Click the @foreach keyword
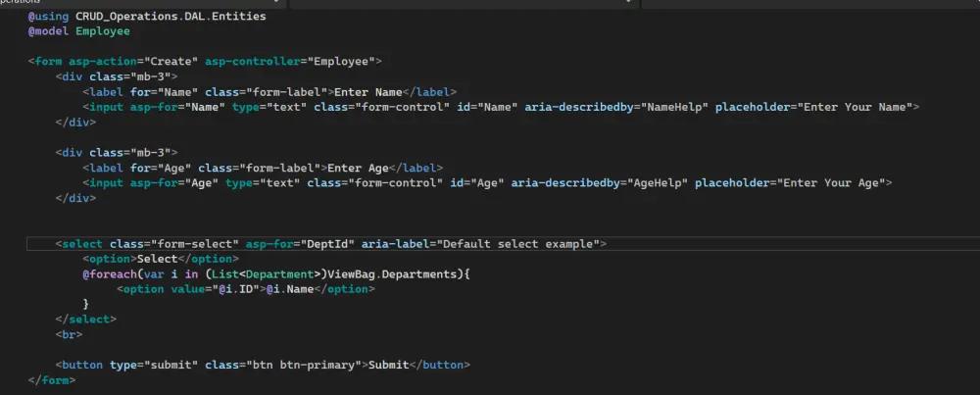This screenshot has width=980, height=395. point(110,273)
